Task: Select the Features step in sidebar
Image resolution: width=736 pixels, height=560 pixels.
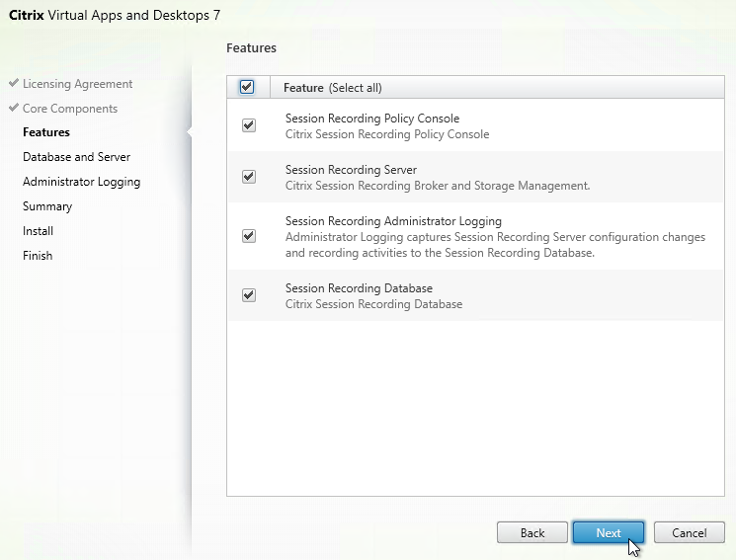Action: coord(46,132)
